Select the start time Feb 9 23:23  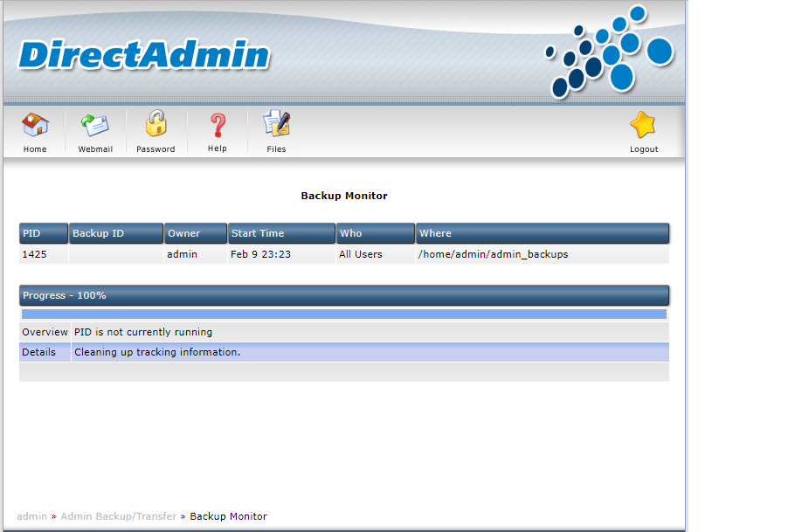click(260, 254)
